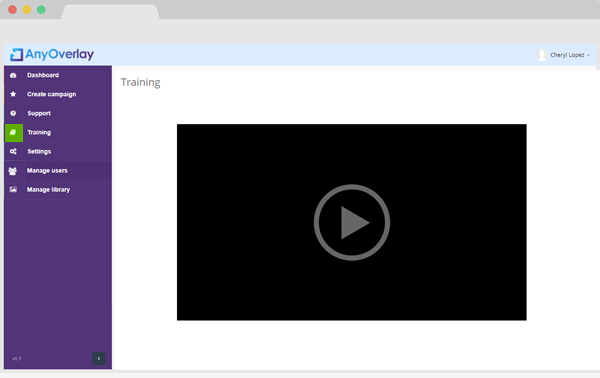This screenshot has height=378, width=600.
Task: Click the Training page heading
Action: 140,83
